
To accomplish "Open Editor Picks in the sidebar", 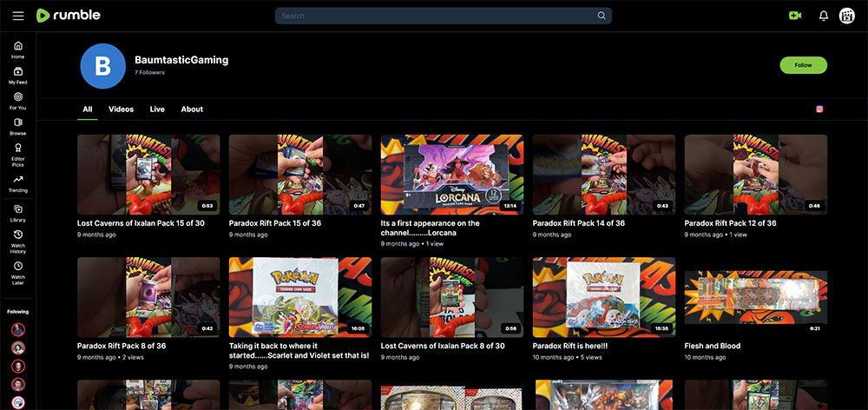I will pos(17,155).
